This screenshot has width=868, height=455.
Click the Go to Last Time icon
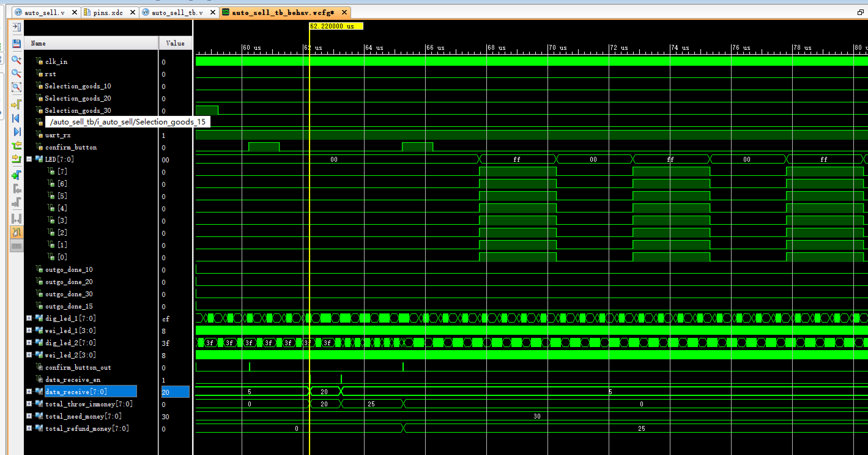click(17, 132)
